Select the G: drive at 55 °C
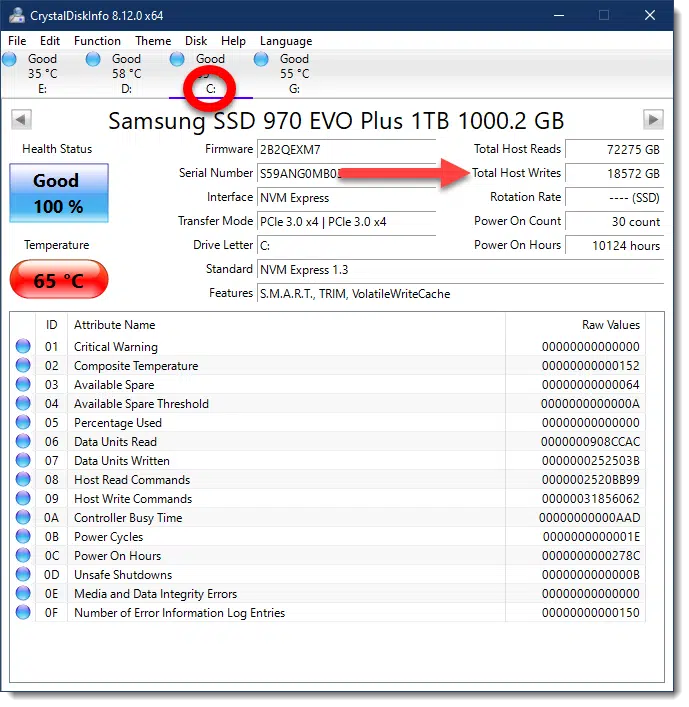The height and width of the screenshot is (707, 689). click(294, 73)
